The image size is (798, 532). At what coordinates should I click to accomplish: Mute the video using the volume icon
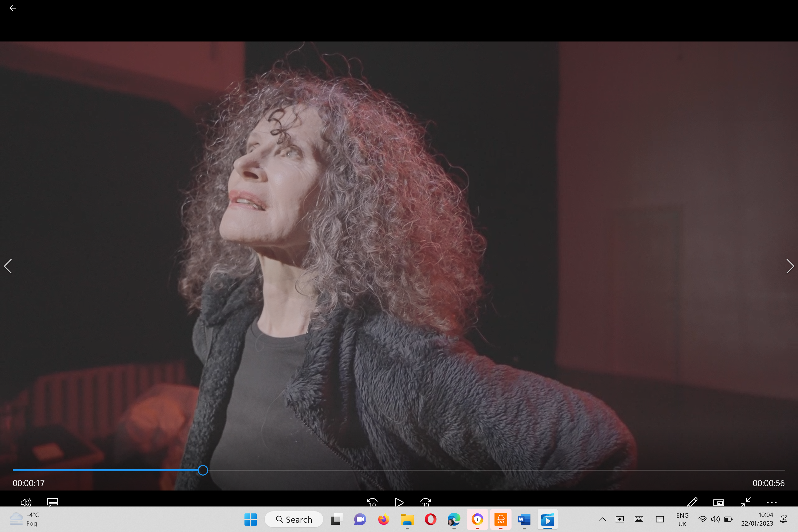(x=26, y=502)
